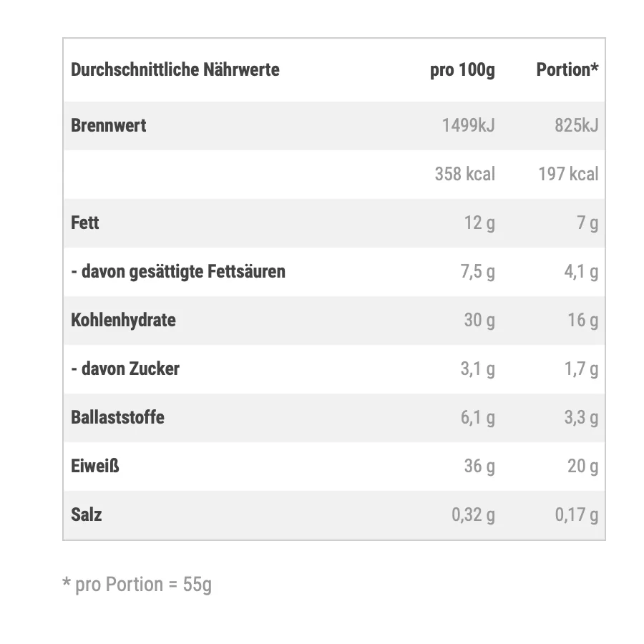
Task: Click the 'Durchschnittliche Nährwerte' table header
Action: 175,70
